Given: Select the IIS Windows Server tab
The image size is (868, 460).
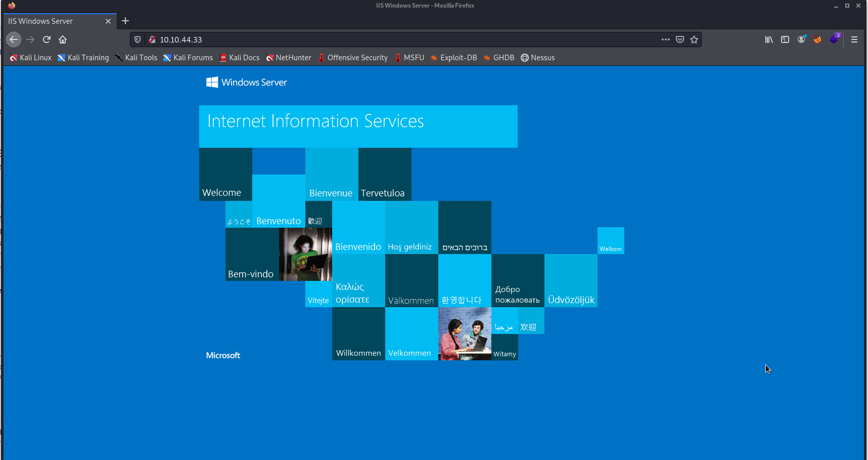Looking at the screenshot, I should (x=60, y=21).
